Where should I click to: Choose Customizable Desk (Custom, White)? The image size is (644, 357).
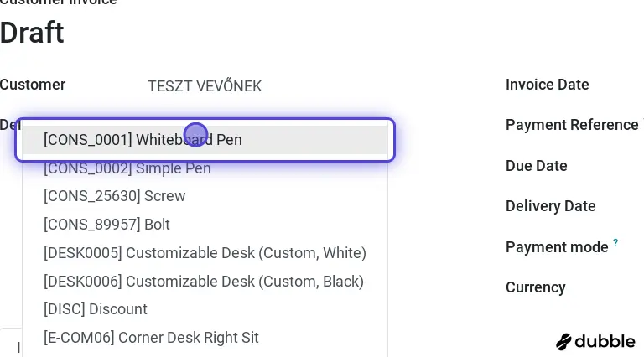click(205, 253)
